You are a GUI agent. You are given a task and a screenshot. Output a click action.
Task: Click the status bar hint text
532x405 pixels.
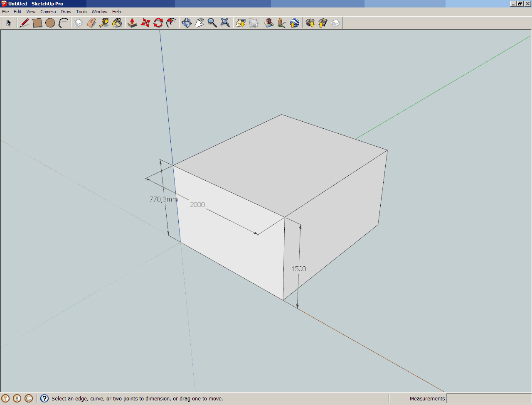point(137,398)
